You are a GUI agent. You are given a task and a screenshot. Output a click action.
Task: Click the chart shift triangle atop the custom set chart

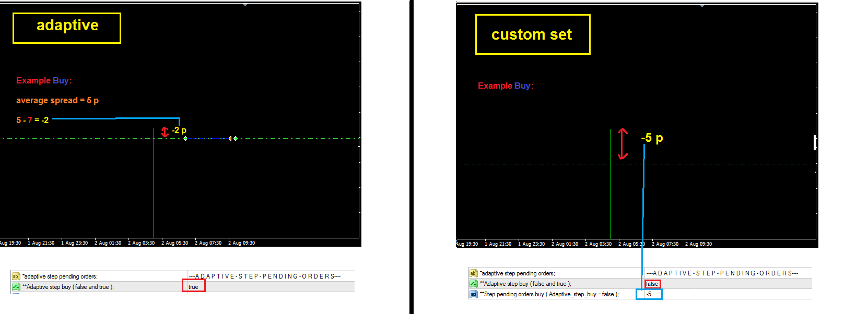pos(702,6)
